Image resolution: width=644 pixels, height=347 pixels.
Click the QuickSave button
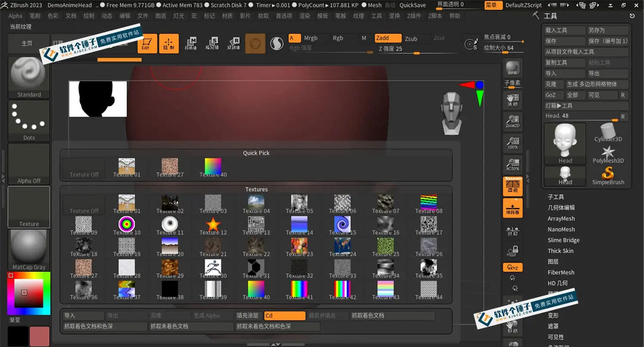413,5
